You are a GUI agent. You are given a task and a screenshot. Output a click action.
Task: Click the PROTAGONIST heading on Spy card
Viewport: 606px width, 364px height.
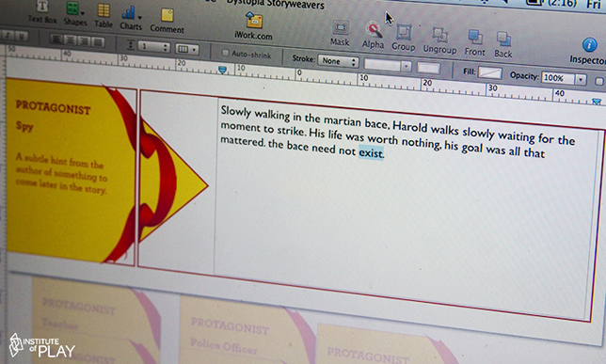pyautogui.click(x=53, y=107)
